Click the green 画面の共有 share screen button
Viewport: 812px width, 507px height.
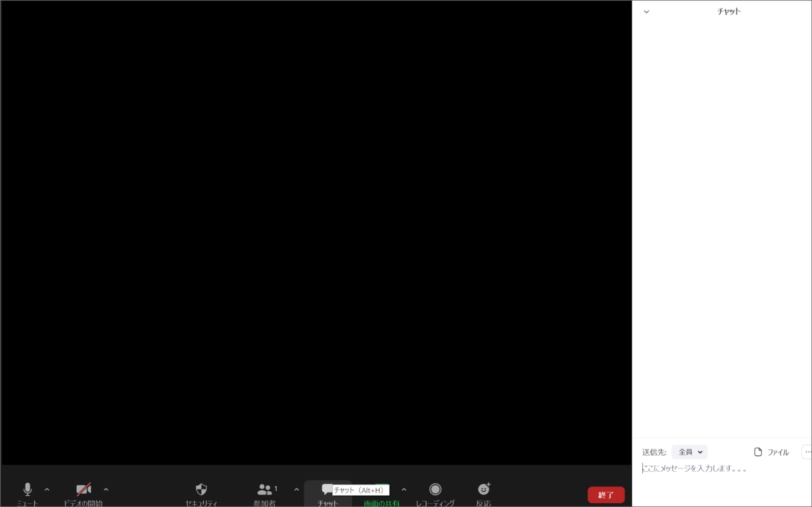click(382, 502)
